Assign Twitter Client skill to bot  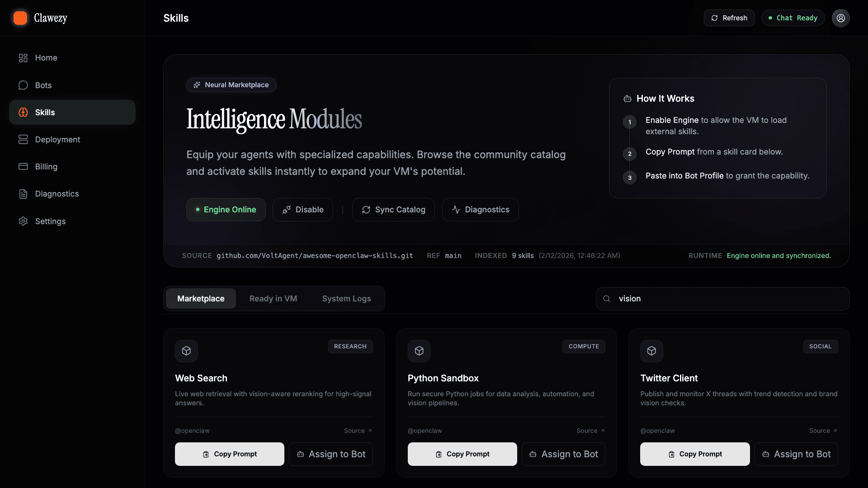[796, 454]
